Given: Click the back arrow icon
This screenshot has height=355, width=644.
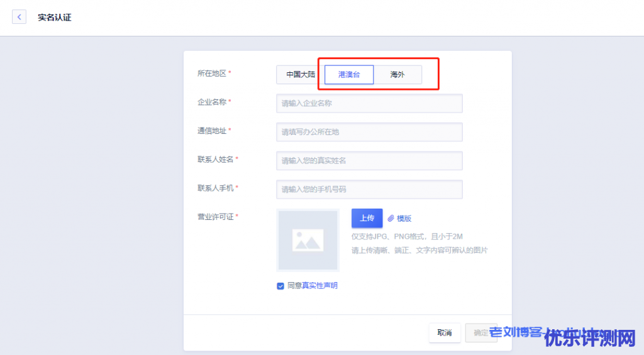Looking at the screenshot, I should click(x=19, y=17).
